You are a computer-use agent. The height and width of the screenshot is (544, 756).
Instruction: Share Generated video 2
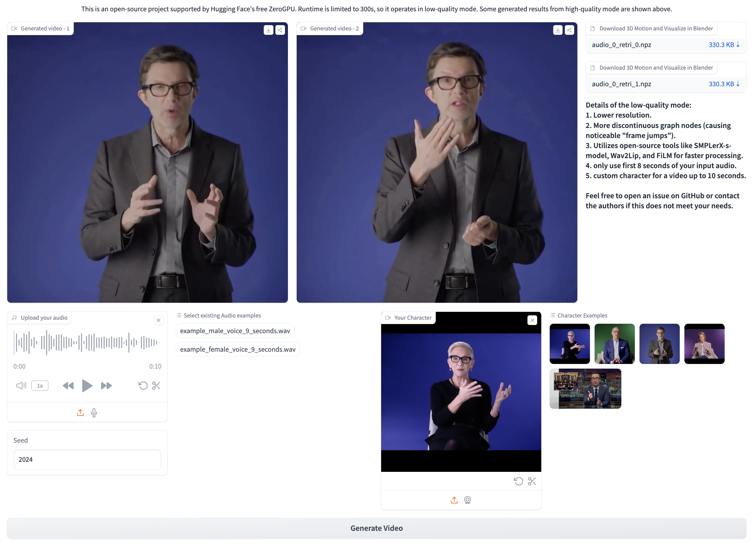pyautogui.click(x=569, y=30)
